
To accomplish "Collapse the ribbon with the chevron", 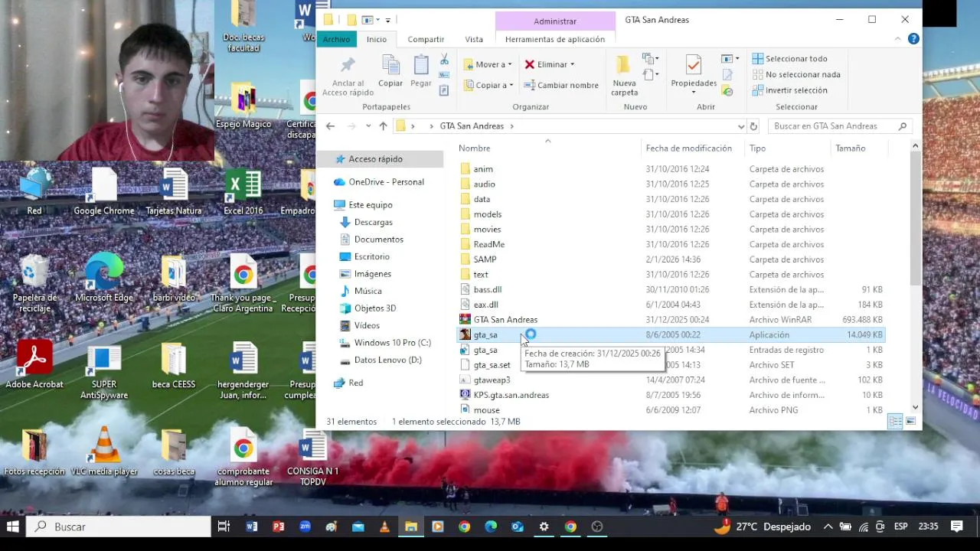I will [x=898, y=39].
